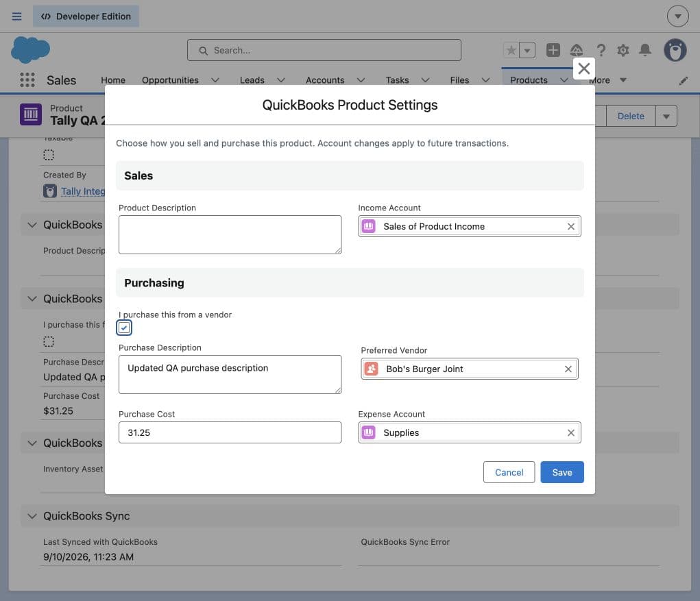The width and height of the screenshot is (700, 601).
Task: Collapse the section above Inventory Asset
Action: (x=32, y=443)
